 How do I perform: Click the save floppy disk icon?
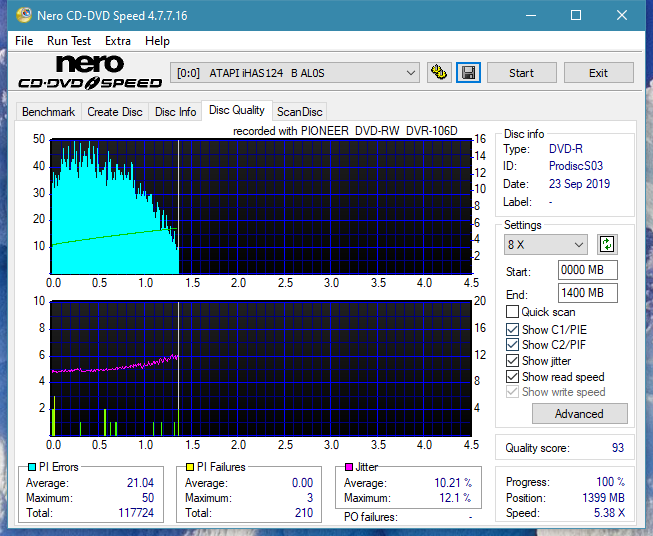click(x=469, y=73)
